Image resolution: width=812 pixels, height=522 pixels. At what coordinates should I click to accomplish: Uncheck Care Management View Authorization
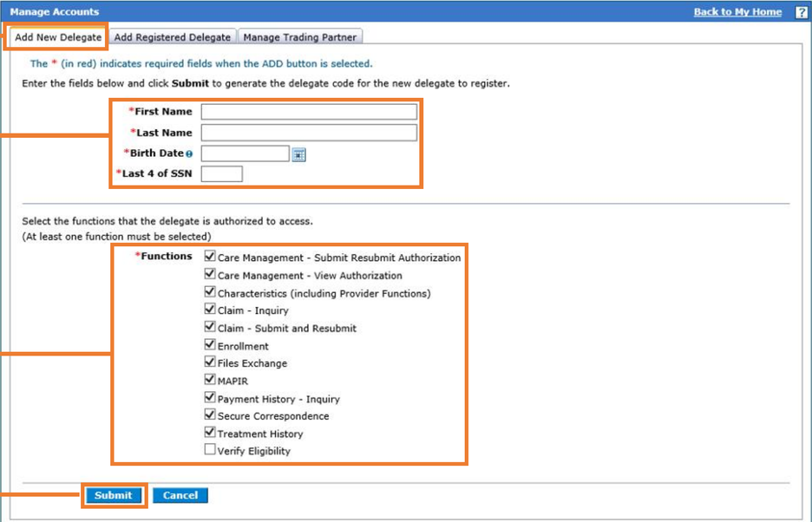tap(210, 273)
